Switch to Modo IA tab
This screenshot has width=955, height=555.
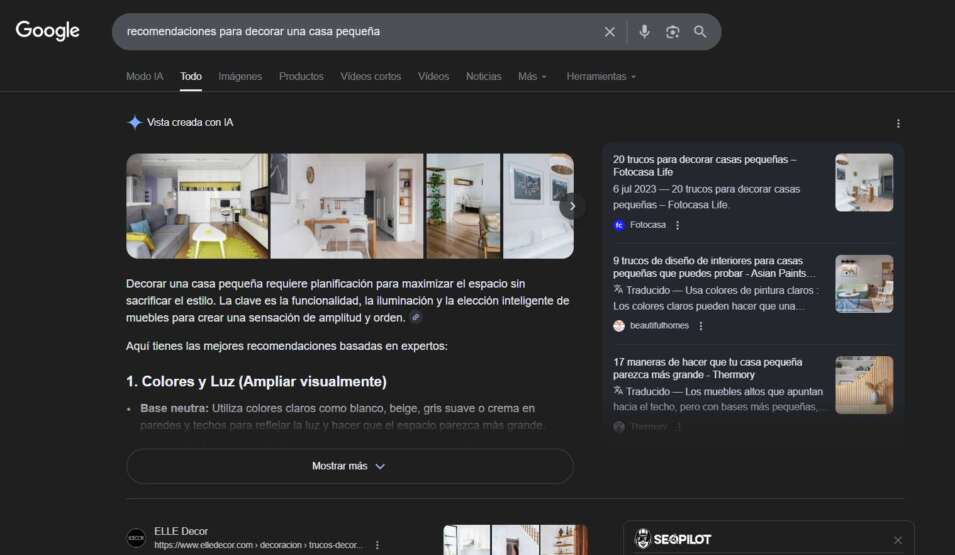tap(144, 76)
